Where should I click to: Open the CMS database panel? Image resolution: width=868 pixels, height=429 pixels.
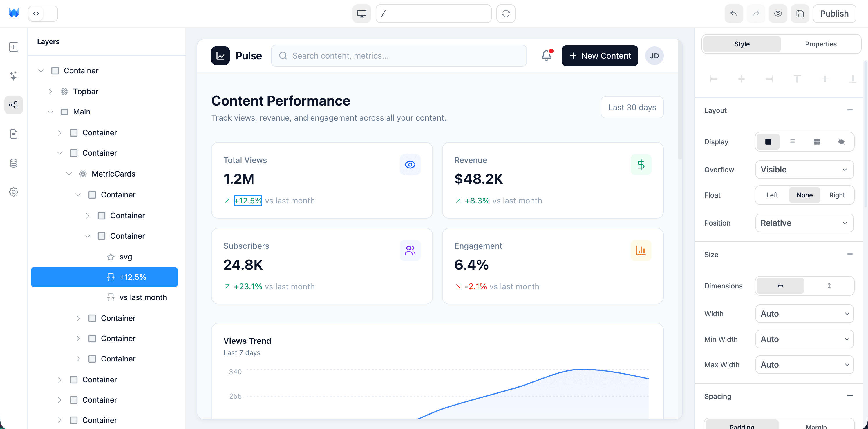pyautogui.click(x=13, y=163)
